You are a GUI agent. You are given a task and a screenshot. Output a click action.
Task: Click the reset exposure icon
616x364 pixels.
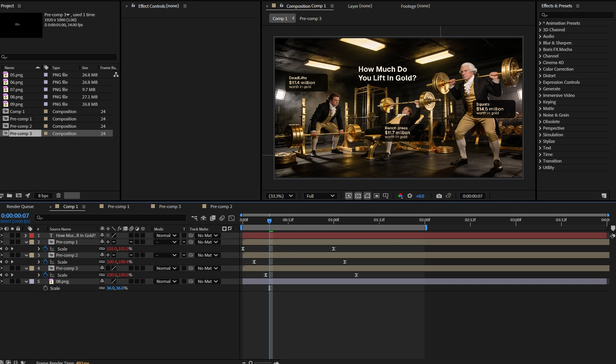pyautogui.click(x=410, y=196)
